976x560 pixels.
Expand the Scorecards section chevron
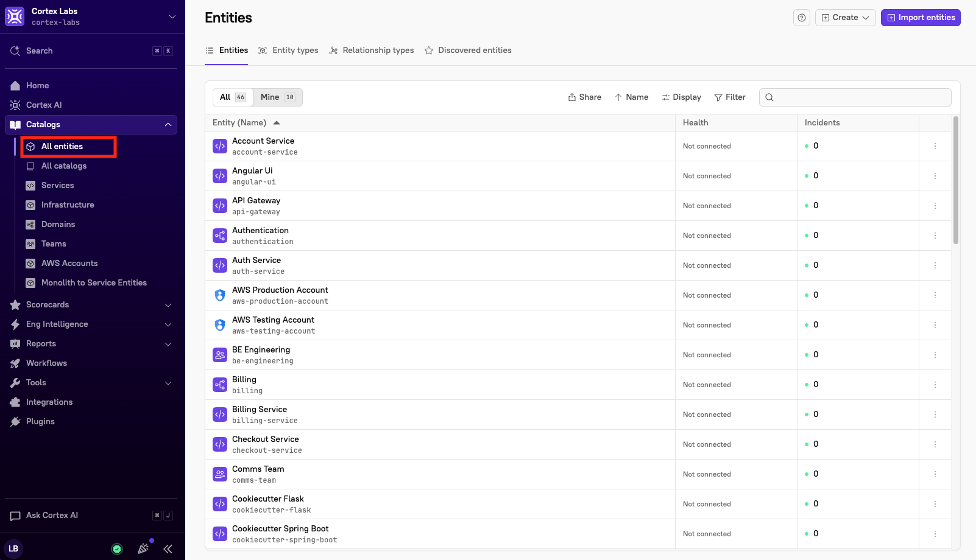tap(168, 305)
